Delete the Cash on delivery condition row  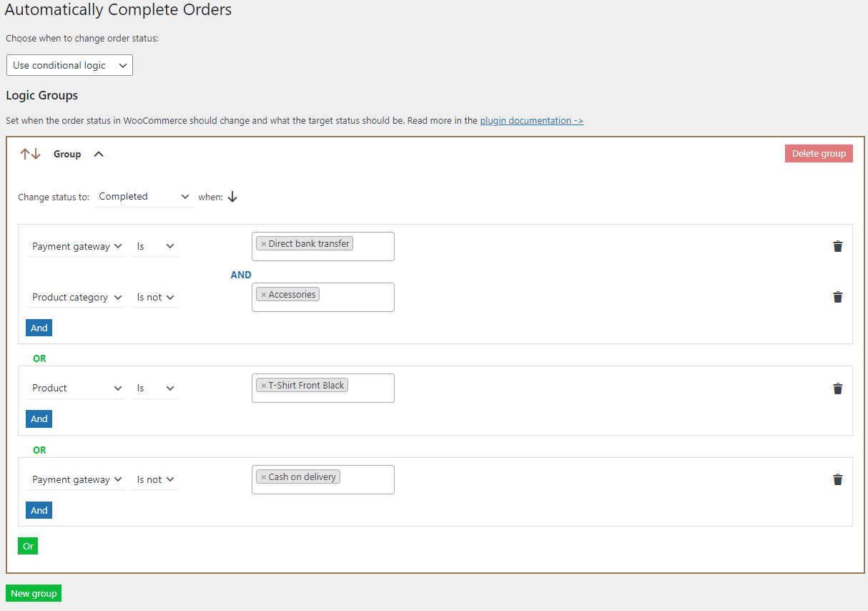click(x=837, y=479)
